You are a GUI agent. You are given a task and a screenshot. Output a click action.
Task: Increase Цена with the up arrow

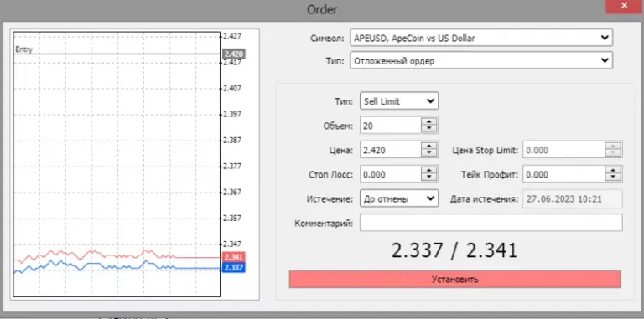pyautogui.click(x=428, y=146)
